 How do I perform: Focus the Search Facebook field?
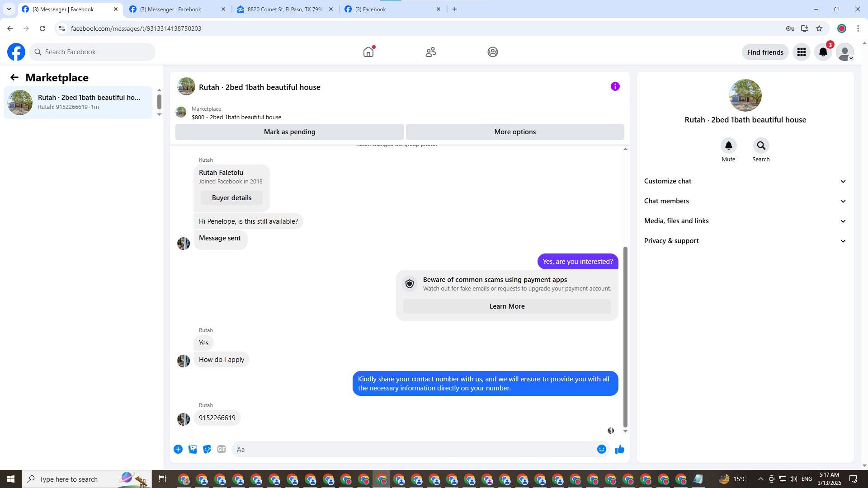pyautogui.click(x=92, y=52)
